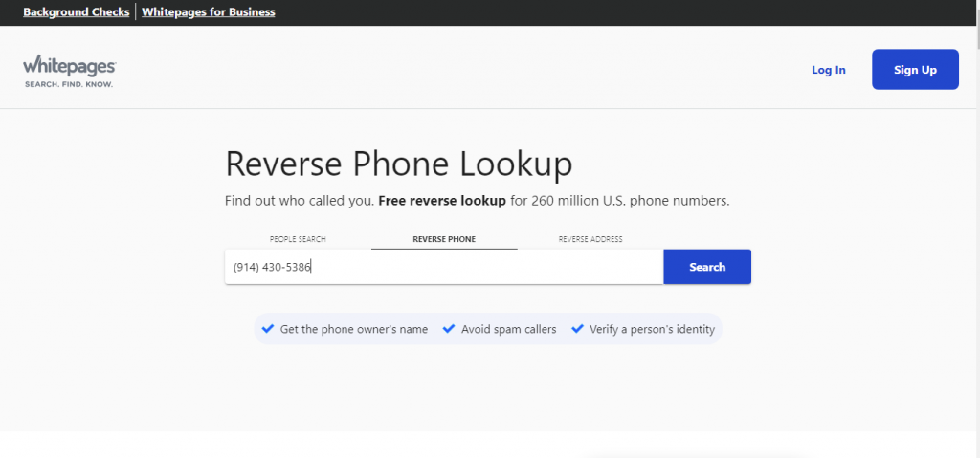Click the bold "Free reverse lookup" text
This screenshot has width=980, height=458.
click(442, 202)
